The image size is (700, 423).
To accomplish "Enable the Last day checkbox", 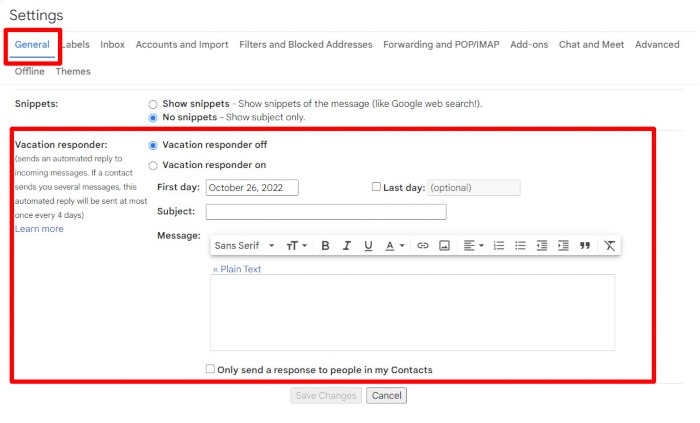I will (x=376, y=187).
